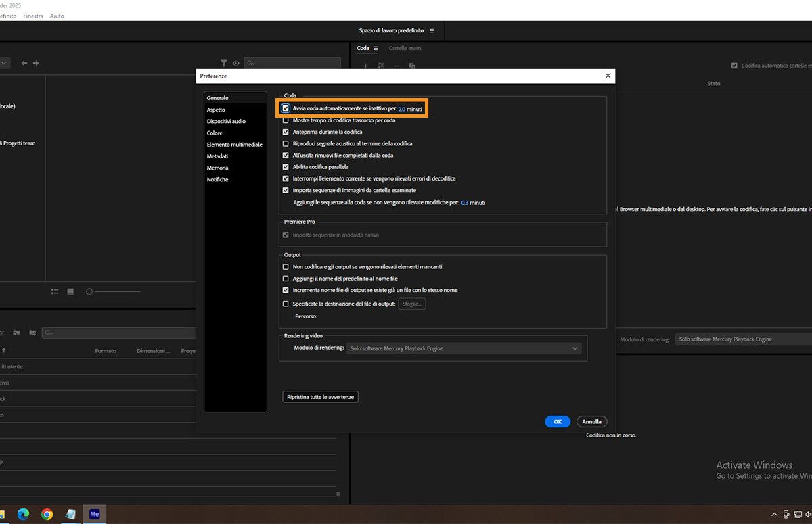Remove item with the minus icon in Coda
Screen dimensions: 812x524
pos(397,66)
